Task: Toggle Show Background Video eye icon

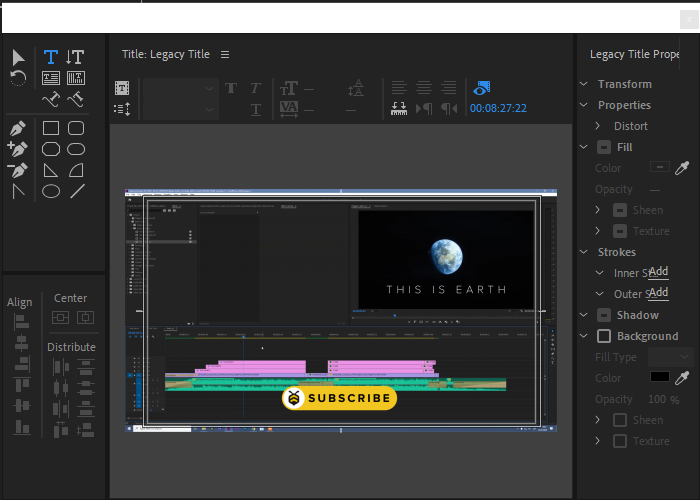Action: click(x=482, y=87)
